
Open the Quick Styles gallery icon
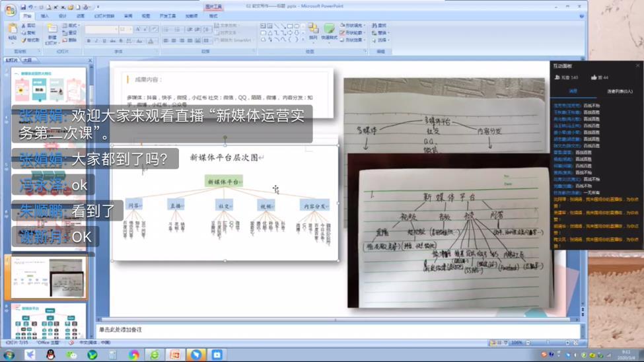(x=329, y=31)
